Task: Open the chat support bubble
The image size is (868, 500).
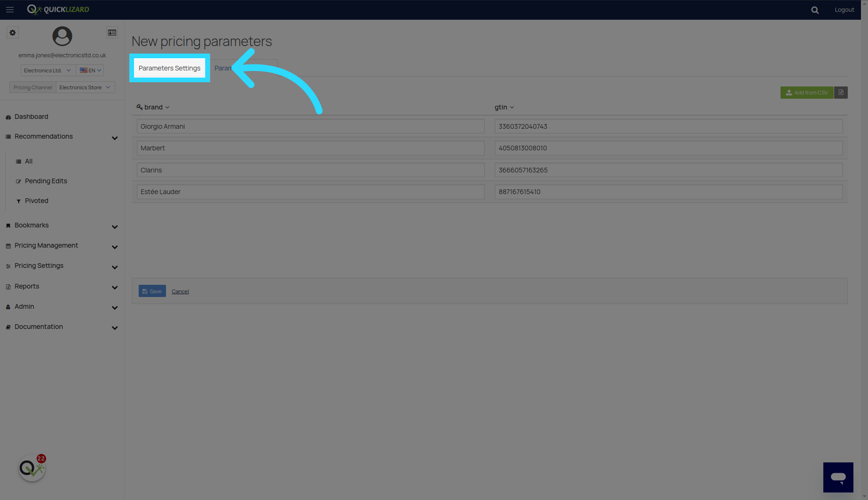Action: pos(838,477)
